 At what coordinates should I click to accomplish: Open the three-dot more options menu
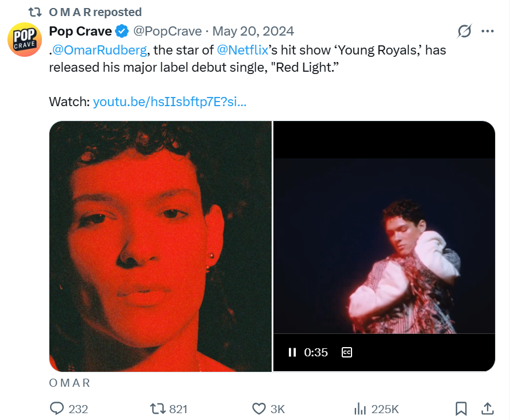pyautogui.click(x=488, y=31)
